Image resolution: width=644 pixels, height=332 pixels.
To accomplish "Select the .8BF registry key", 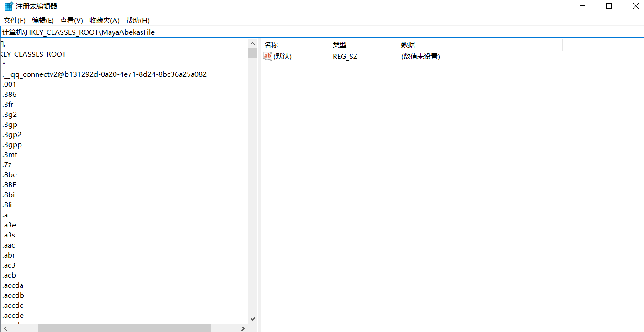I will click(x=10, y=184).
